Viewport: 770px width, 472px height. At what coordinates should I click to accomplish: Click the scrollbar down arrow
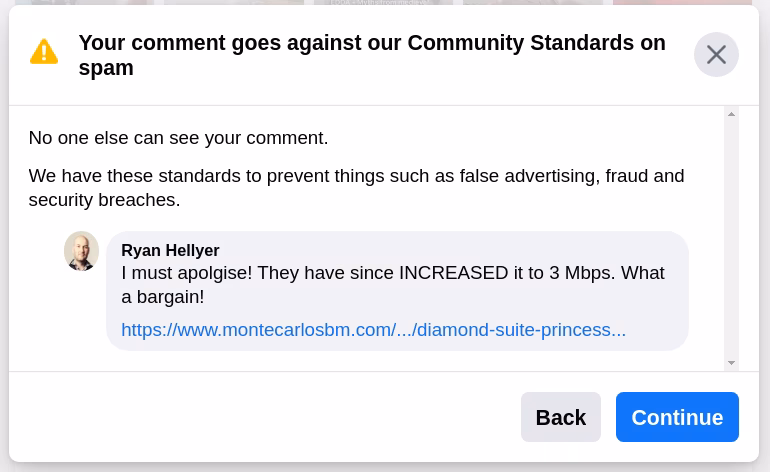732,363
